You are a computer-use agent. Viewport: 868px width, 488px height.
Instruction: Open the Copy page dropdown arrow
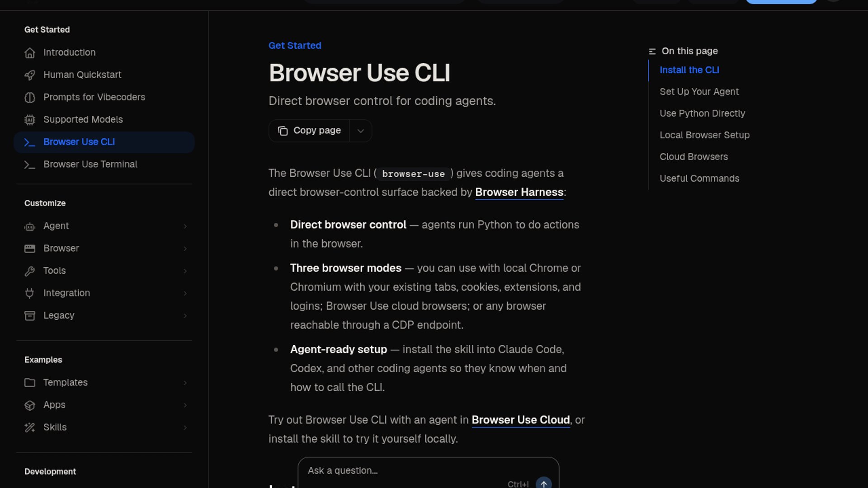(360, 131)
